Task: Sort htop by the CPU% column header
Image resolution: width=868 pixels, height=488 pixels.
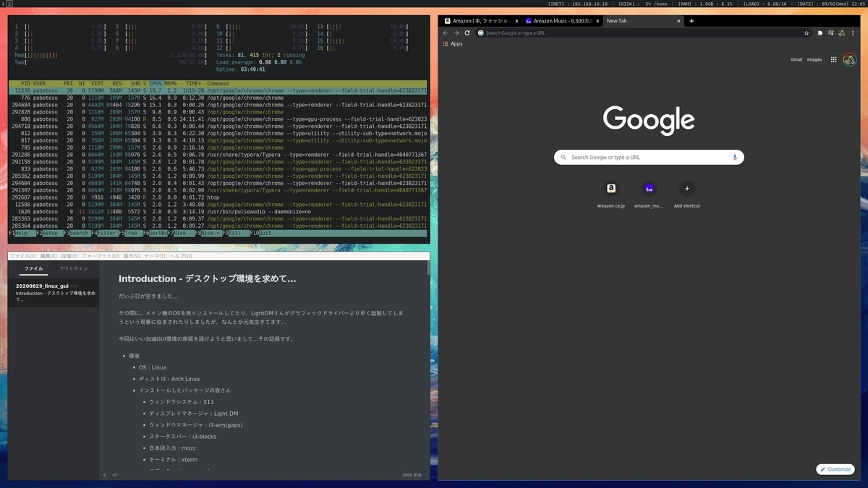Action: [155, 83]
